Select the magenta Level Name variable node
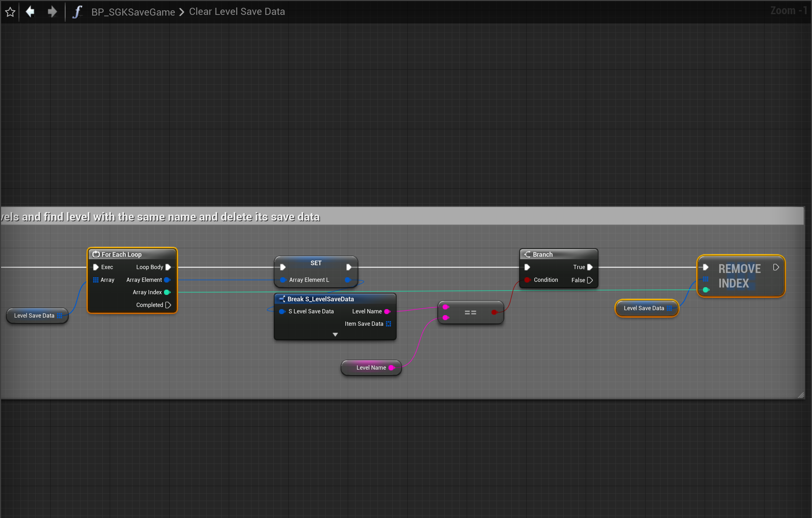 click(x=370, y=368)
